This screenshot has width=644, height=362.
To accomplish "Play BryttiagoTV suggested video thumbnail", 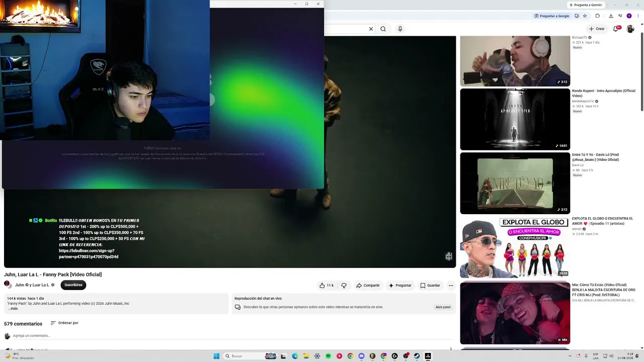I will click(x=515, y=61).
